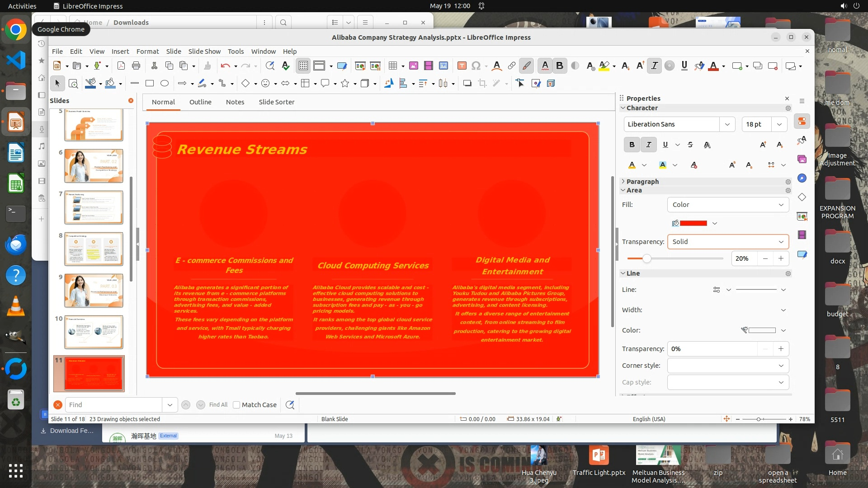The width and height of the screenshot is (868, 488).
Task: Click the Crop Image tool icon
Action: tap(482, 83)
